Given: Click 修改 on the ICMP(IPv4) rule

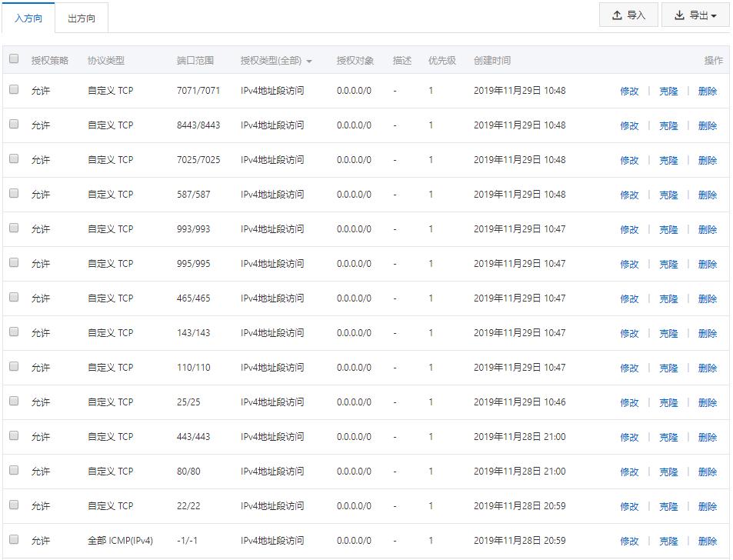Looking at the screenshot, I should click(x=631, y=541).
